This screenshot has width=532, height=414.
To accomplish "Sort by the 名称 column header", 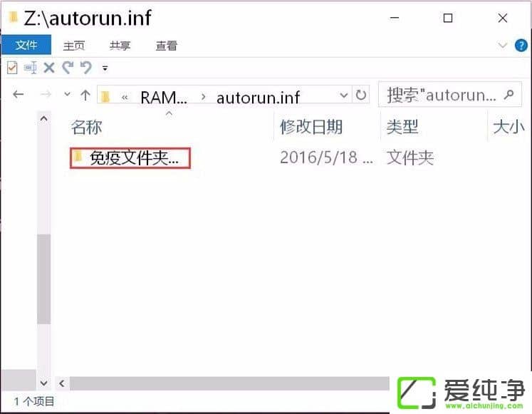I will pos(86,128).
